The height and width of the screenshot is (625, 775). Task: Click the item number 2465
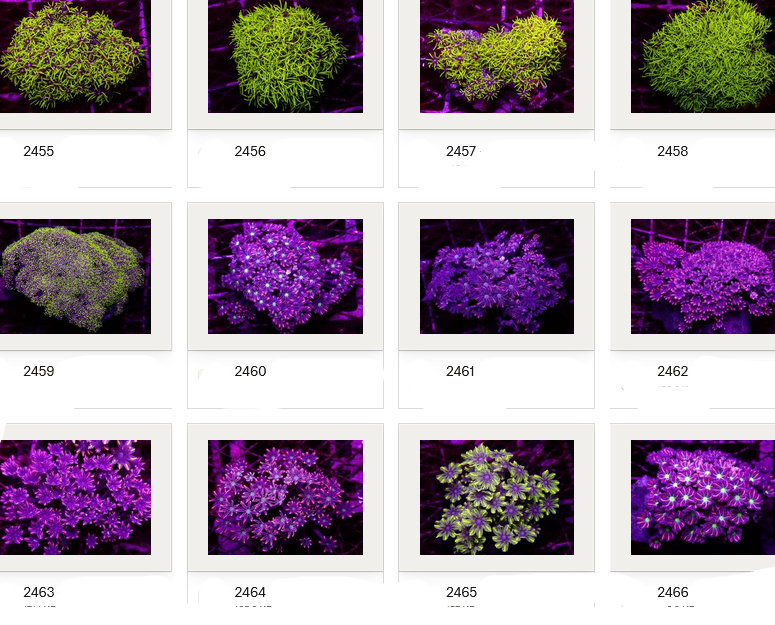click(461, 592)
